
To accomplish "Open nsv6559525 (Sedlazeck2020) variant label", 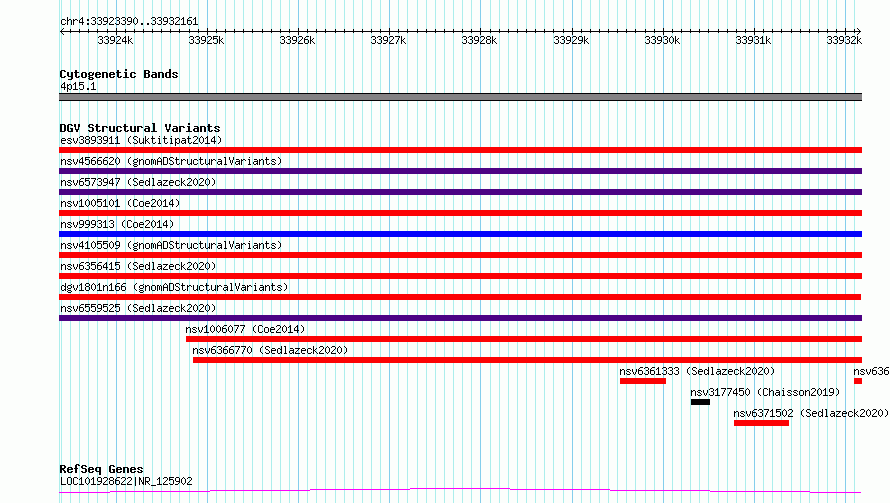I will (x=138, y=308).
